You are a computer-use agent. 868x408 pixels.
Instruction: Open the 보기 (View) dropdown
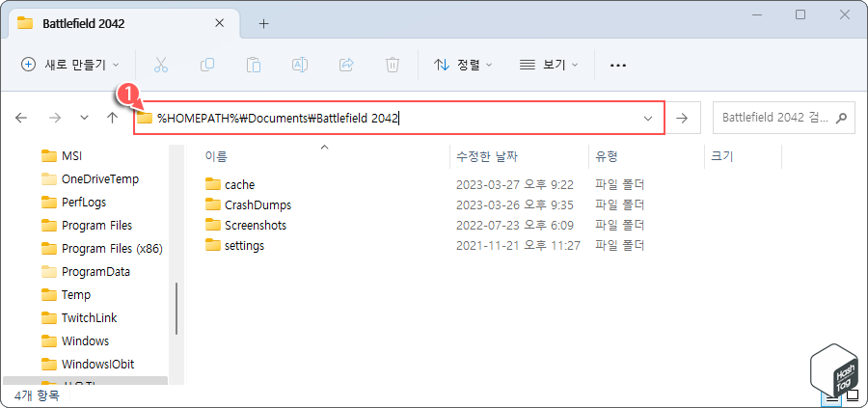[x=549, y=65]
